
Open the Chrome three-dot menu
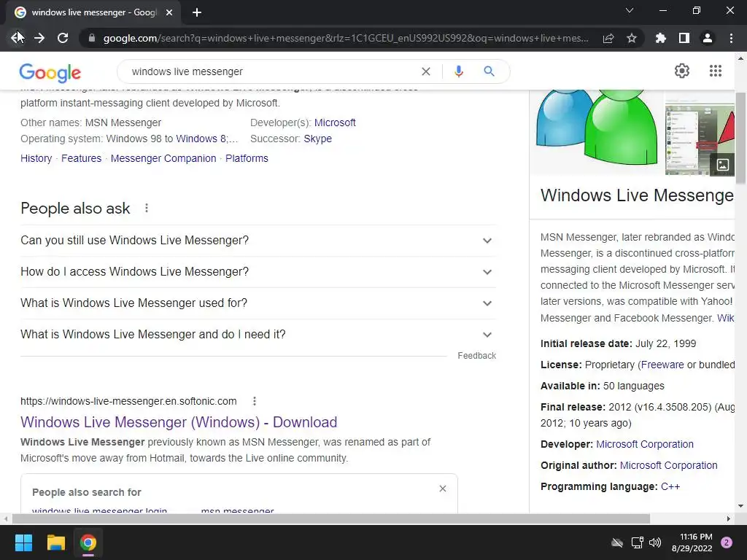coord(731,38)
